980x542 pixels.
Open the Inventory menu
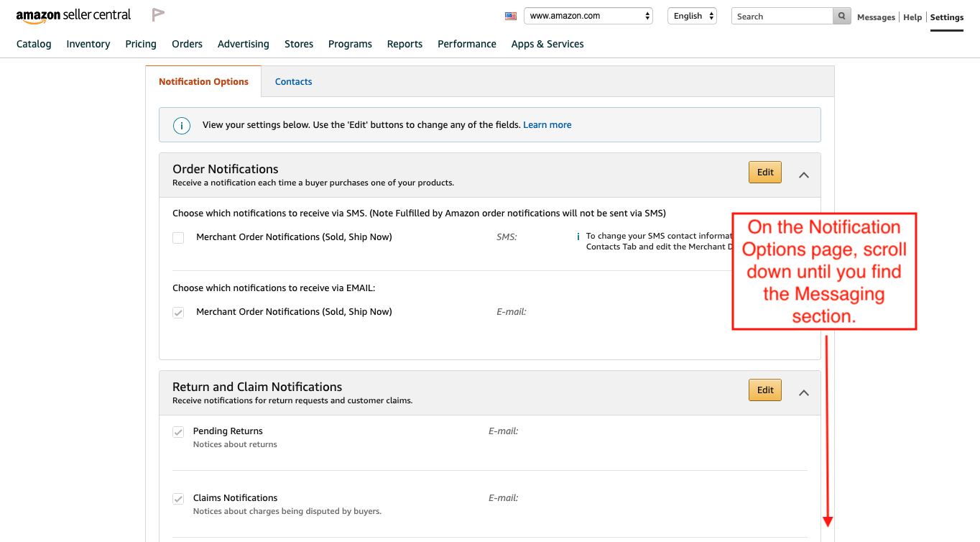click(x=88, y=44)
